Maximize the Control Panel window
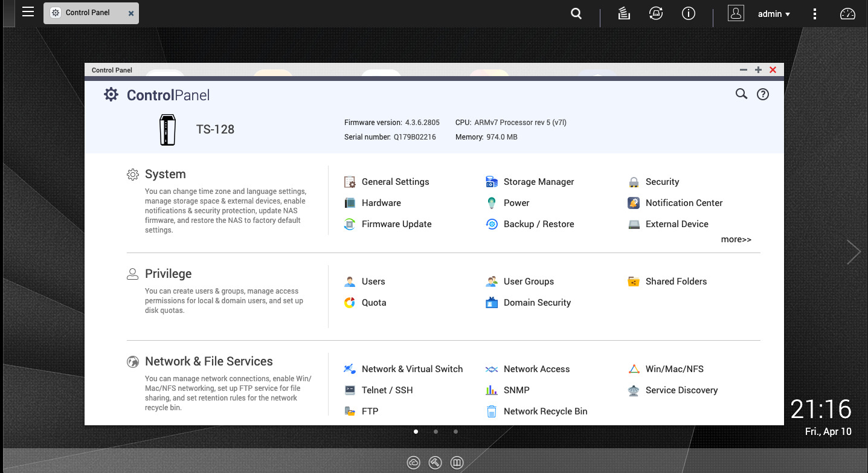 (759, 70)
